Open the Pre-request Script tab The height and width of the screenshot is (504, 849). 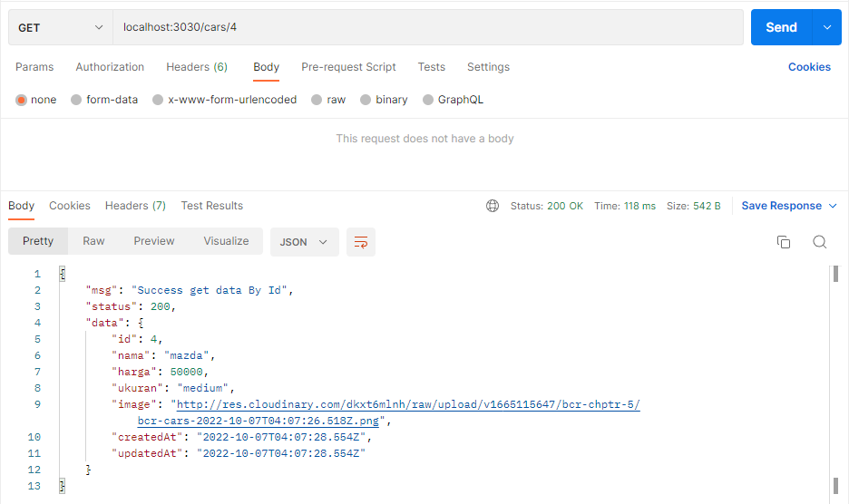tap(348, 67)
